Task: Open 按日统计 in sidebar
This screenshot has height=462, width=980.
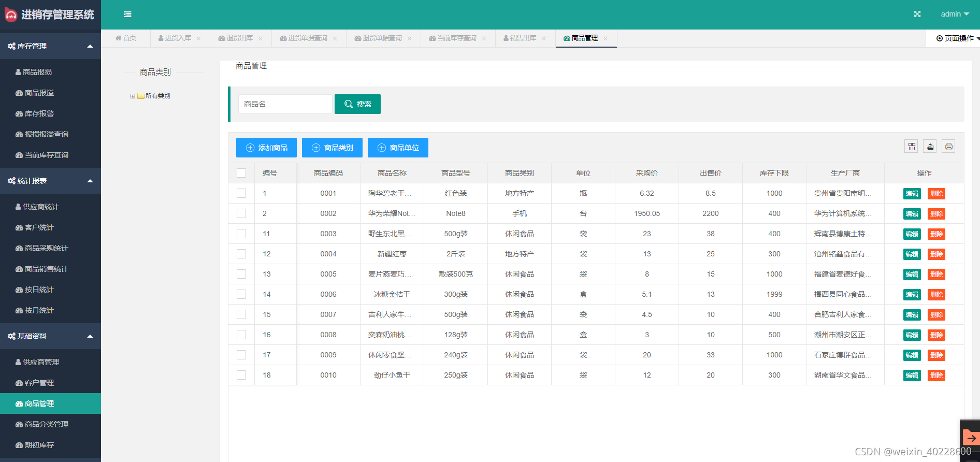Action: pos(50,290)
